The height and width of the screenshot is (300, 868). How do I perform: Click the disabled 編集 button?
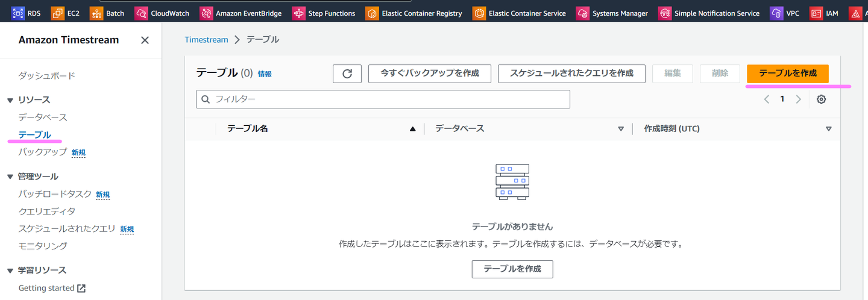pos(673,73)
